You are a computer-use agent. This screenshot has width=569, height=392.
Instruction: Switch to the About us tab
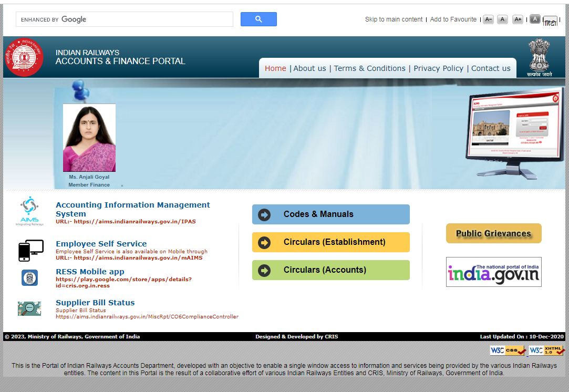point(309,68)
